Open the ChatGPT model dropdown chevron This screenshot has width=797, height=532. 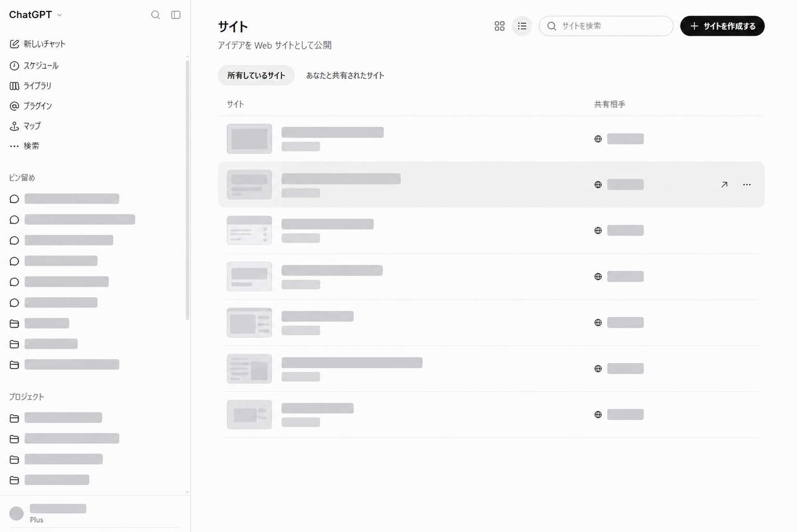coord(59,15)
